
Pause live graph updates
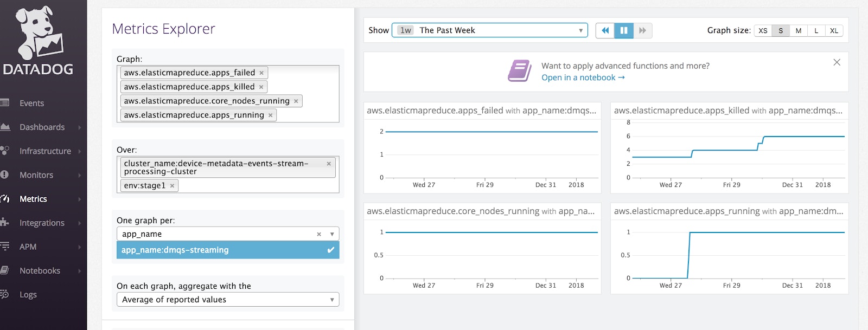point(623,30)
